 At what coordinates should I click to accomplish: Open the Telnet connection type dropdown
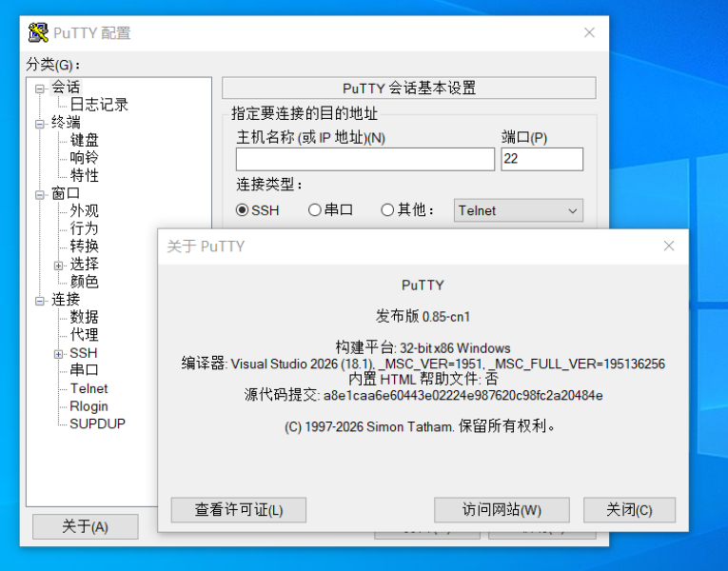click(518, 210)
